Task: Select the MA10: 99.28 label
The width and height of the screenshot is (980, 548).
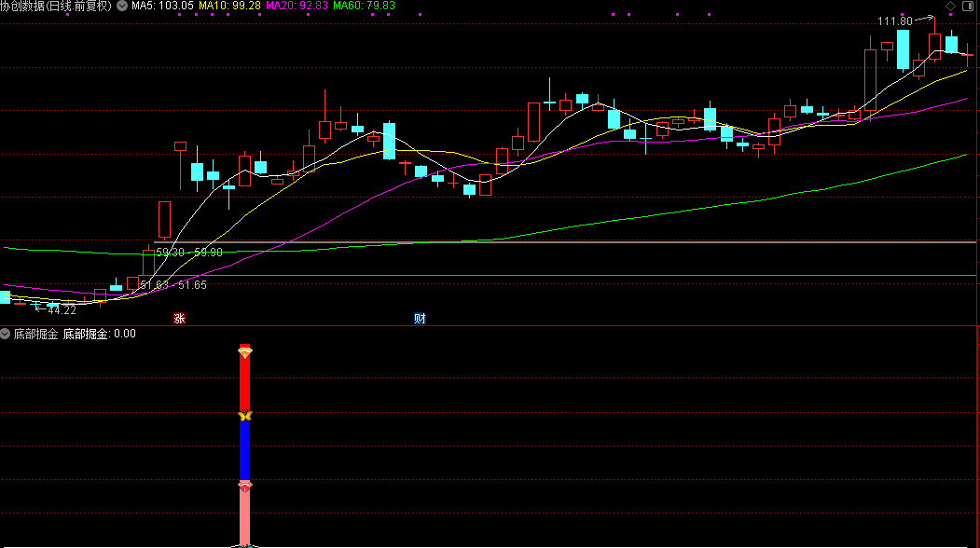Action: pyautogui.click(x=229, y=6)
